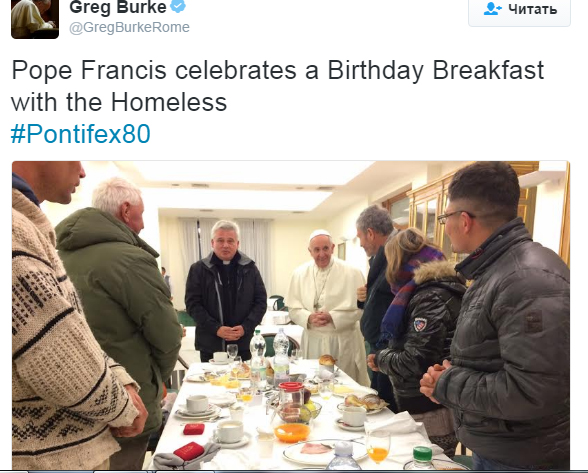Click the priest in black jacket
The image size is (588, 473).
(x=226, y=291)
